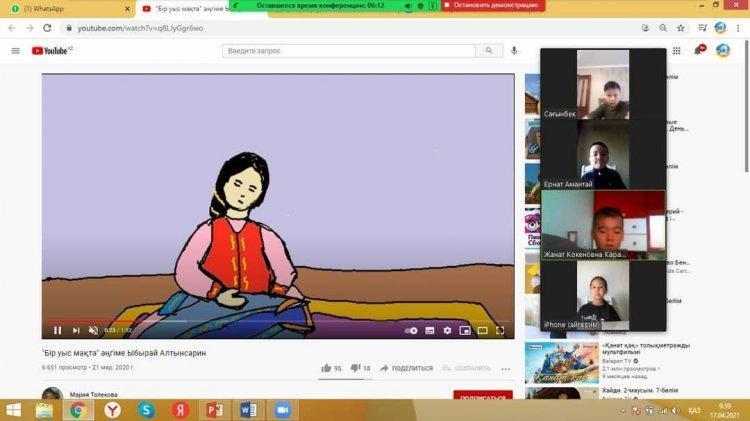This screenshot has height=421, width=750.
Task: Open Zoom from taskbar
Action: tap(282, 410)
